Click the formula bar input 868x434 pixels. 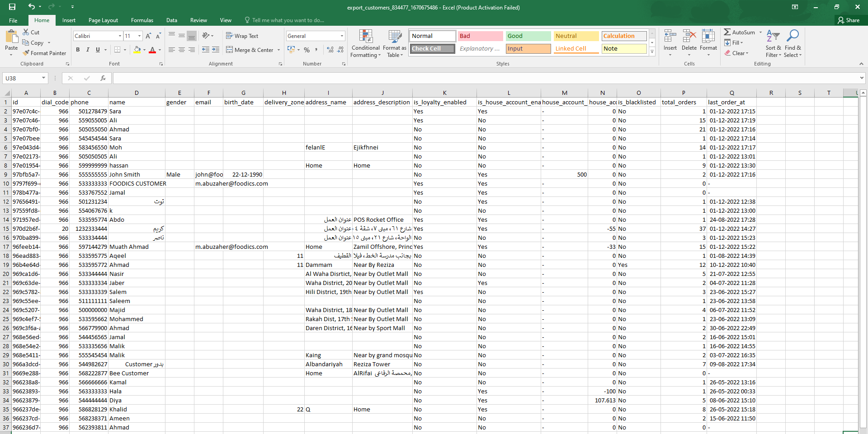(485, 78)
